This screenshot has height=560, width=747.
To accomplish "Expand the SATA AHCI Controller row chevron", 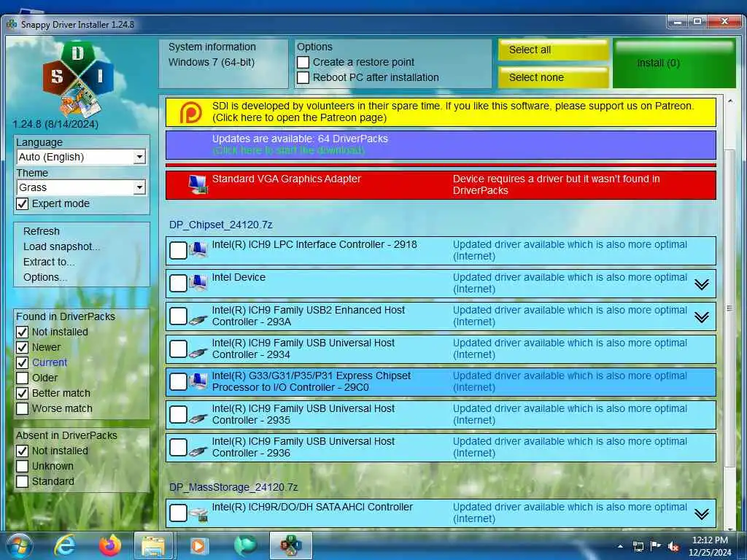I will click(x=702, y=514).
